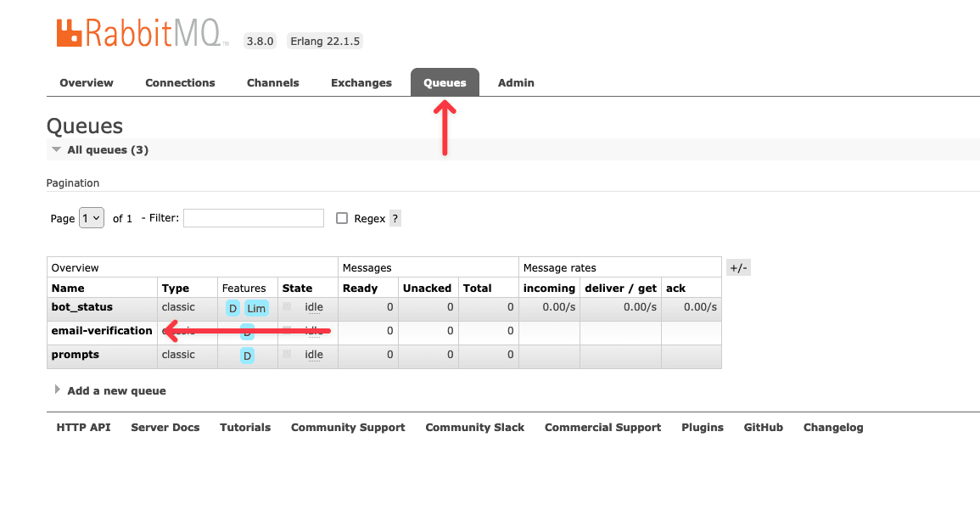The width and height of the screenshot is (980, 510).
Task: Click the D feature badge for prompts
Action: pos(247,356)
